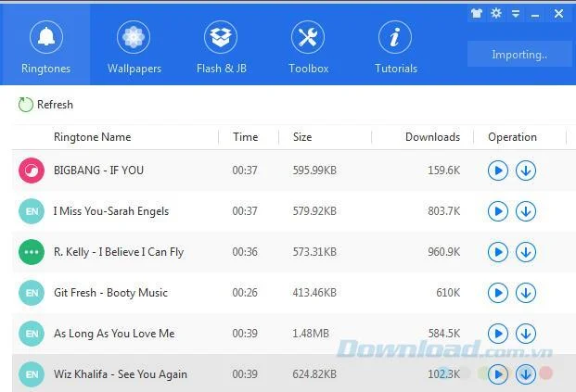This screenshot has width=576, height=392.
Task: Click the 1.48MB size value
Action: point(311,334)
